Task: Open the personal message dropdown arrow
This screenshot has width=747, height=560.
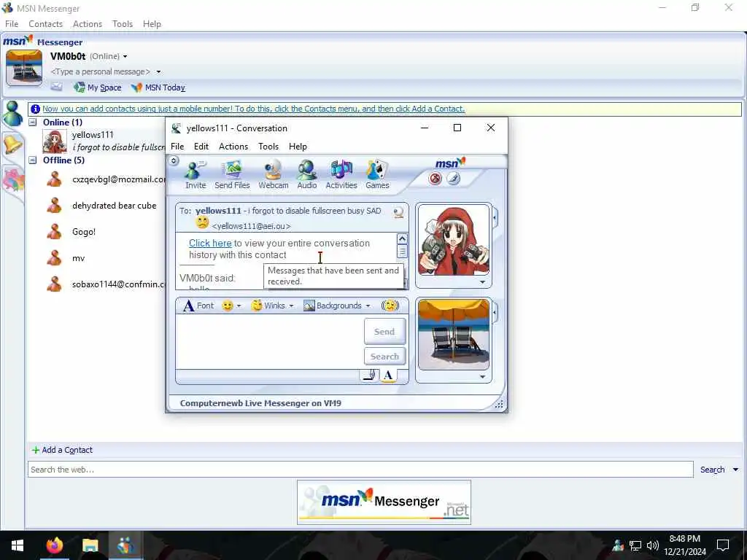Action: [x=158, y=72]
